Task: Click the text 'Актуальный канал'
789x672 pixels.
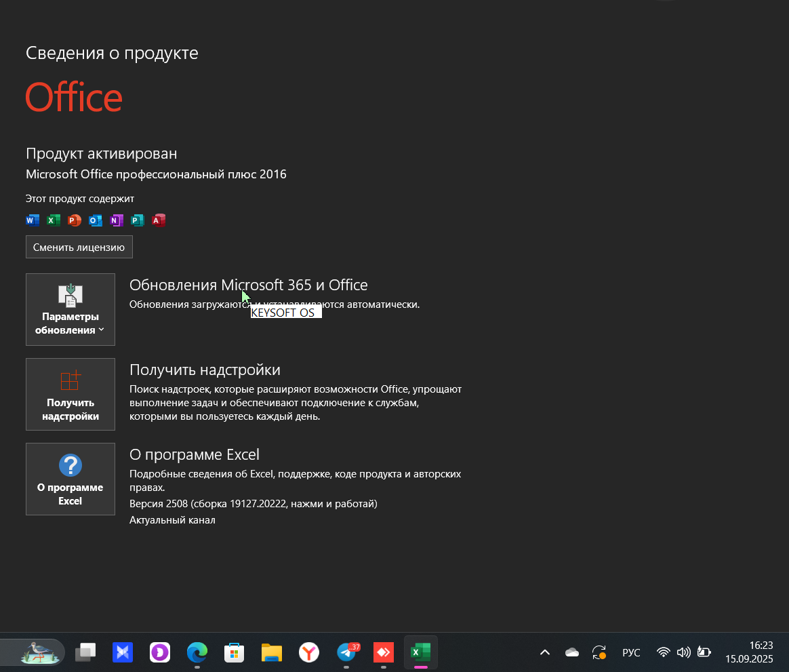Action: click(172, 520)
